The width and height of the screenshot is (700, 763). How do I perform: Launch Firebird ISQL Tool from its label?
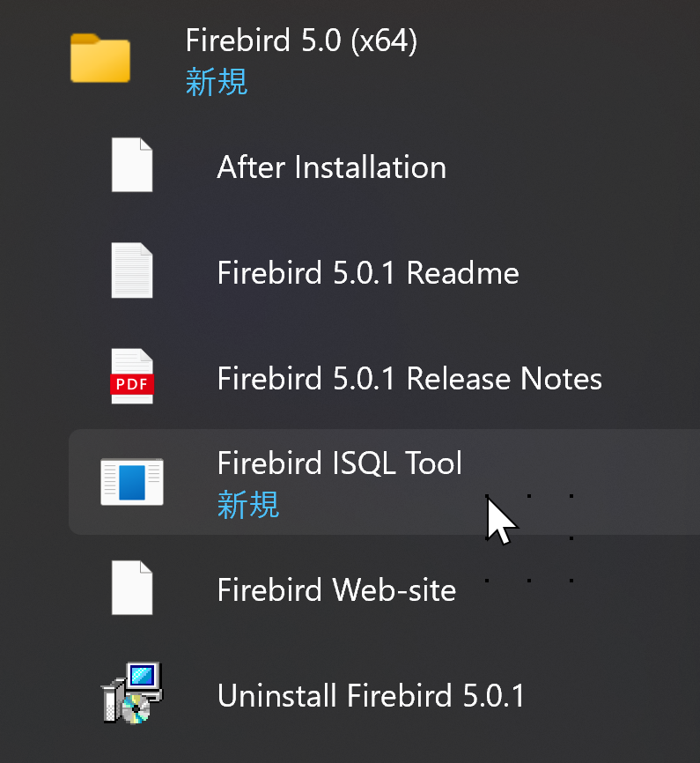[340, 463]
